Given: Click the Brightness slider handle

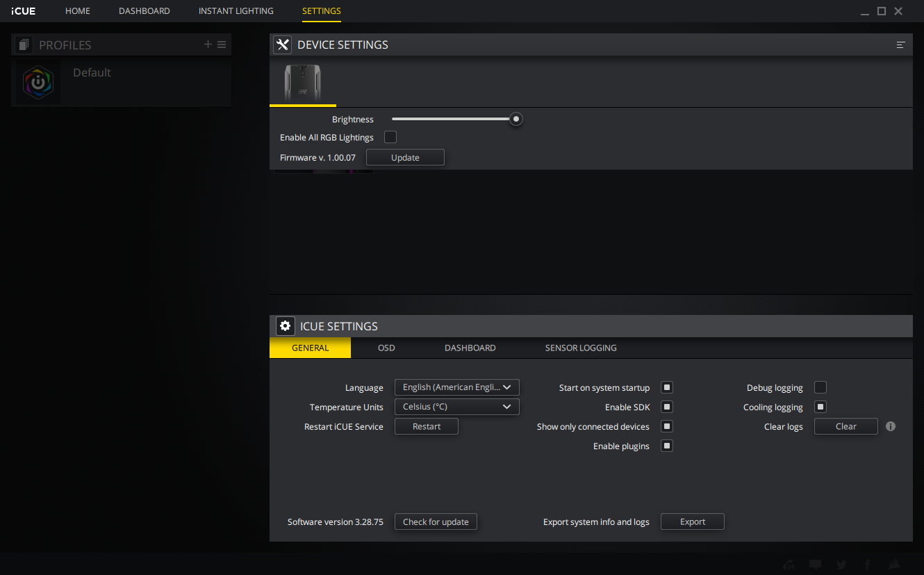Looking at the screenshot, I should (515, 119).
